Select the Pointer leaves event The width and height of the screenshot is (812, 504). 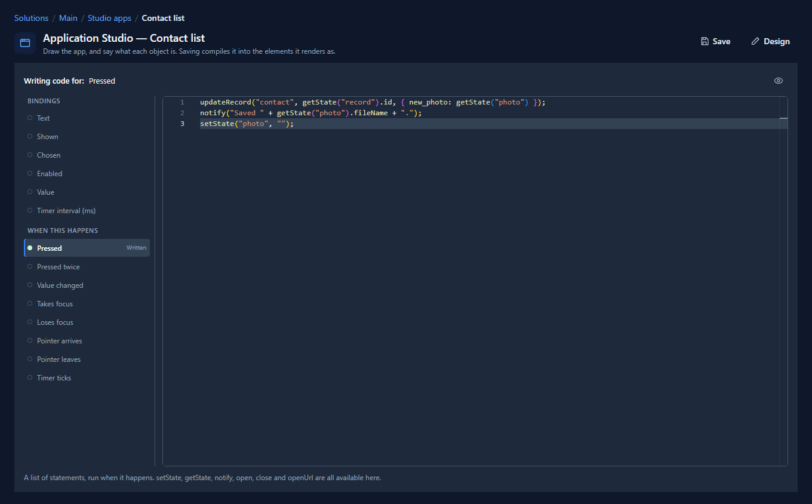(x=87, y=359)
